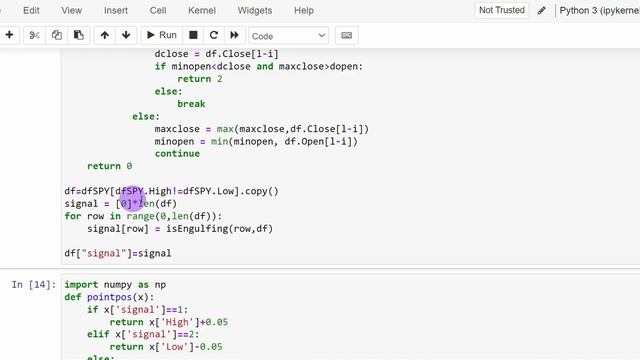Click the line 'df["signal"]=signal'
640x360 pixels.
[x=118, y=253]
